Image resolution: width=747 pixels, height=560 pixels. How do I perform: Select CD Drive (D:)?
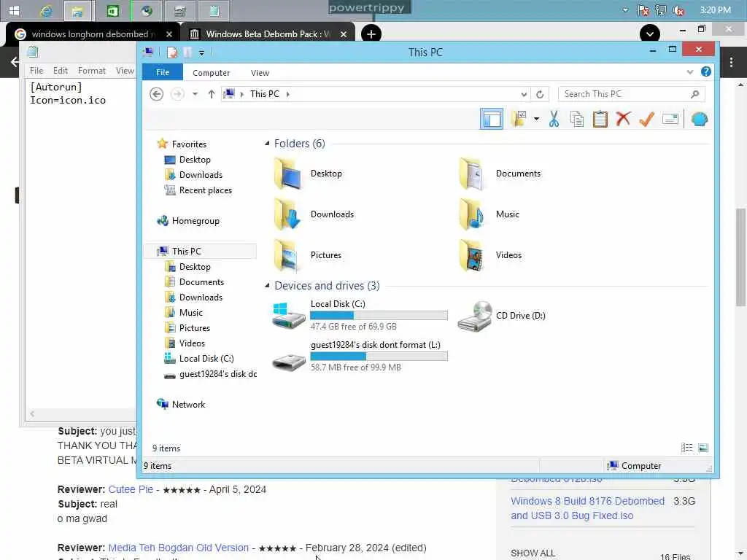click(x=501, y=315)
